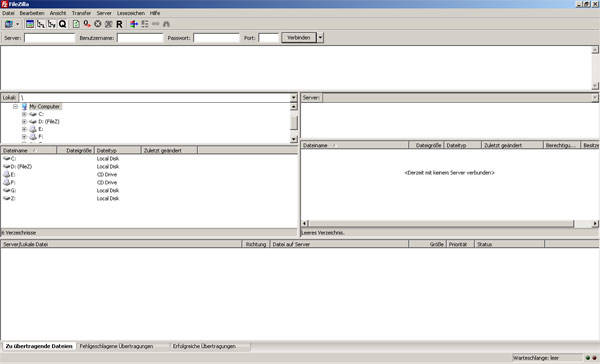Screen dimensions: 600x364
Task: Sort remote list by Dateiname header
Action: 355,145
